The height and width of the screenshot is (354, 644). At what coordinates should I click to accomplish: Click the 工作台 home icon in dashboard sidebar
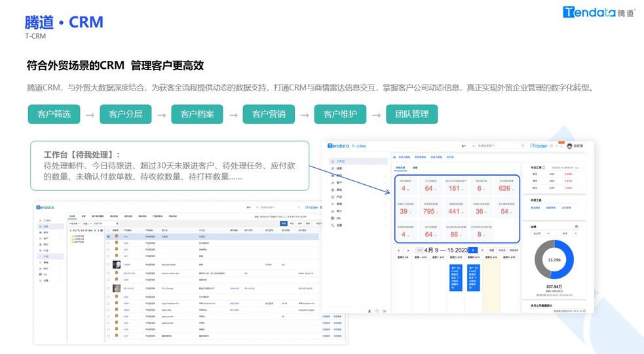[333, 161]
